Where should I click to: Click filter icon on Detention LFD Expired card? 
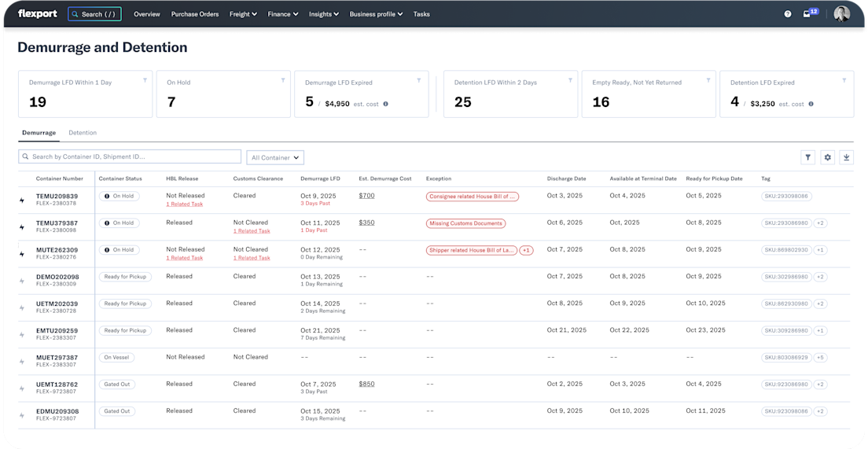(x=844, y=80)
